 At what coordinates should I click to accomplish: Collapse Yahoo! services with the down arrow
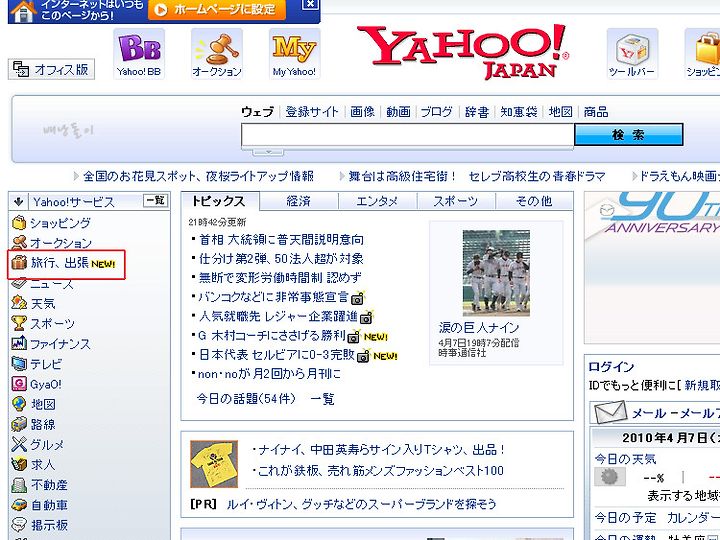pos(18,202)
